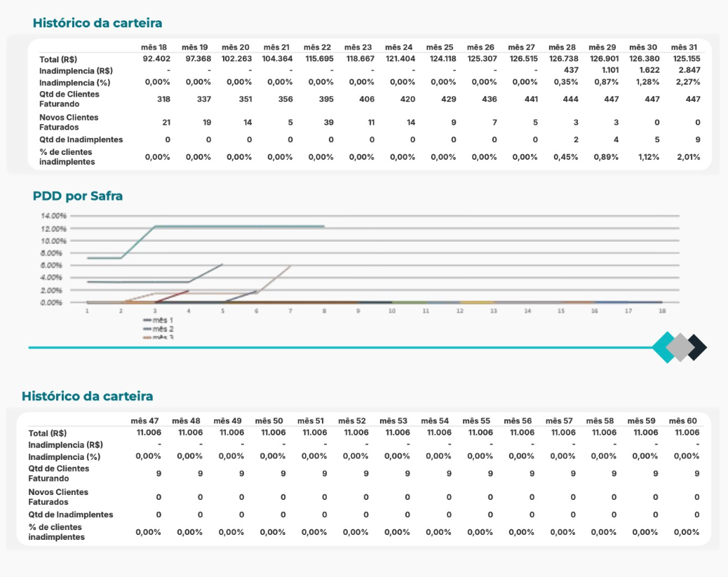Click the PDD por Safra heading
This screenshot has height=577, width=728.
(77, 196)
